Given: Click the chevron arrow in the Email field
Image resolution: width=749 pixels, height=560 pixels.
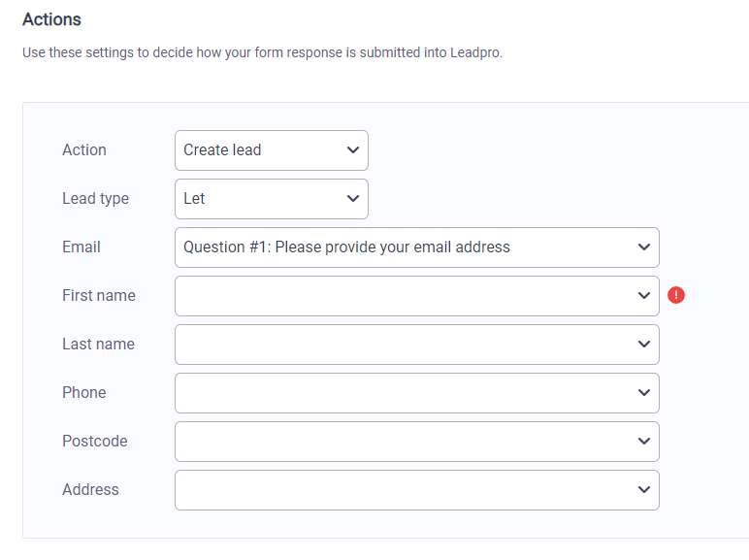Looking at the screenshot, I should 643,247.
